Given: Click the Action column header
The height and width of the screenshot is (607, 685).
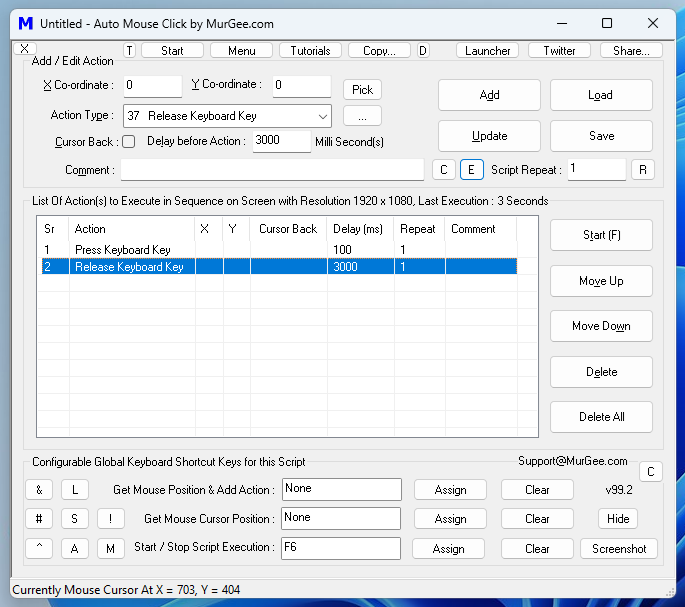Looking at the screenshot, I should tap(131, 229).
